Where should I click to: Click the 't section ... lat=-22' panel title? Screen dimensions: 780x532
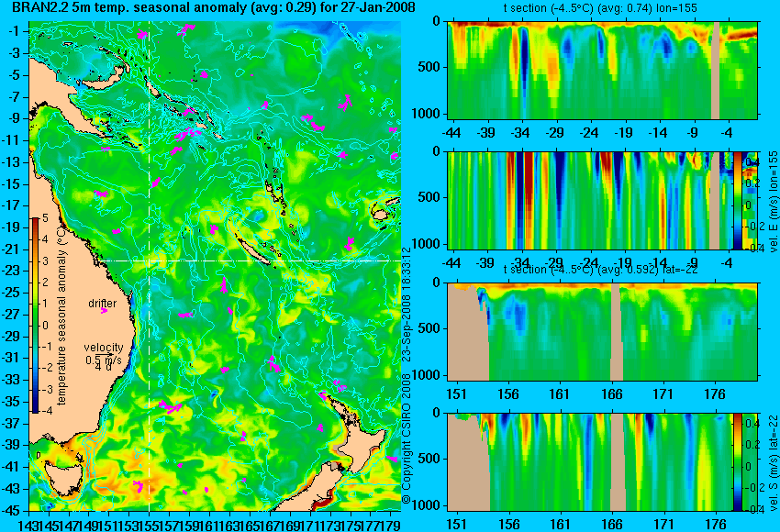click(x=600, y=270)
